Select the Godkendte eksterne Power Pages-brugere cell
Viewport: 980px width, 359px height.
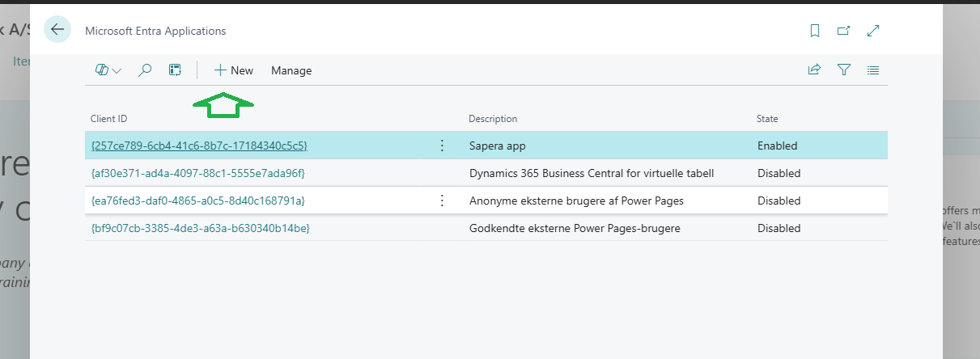[x=575, y=228]
